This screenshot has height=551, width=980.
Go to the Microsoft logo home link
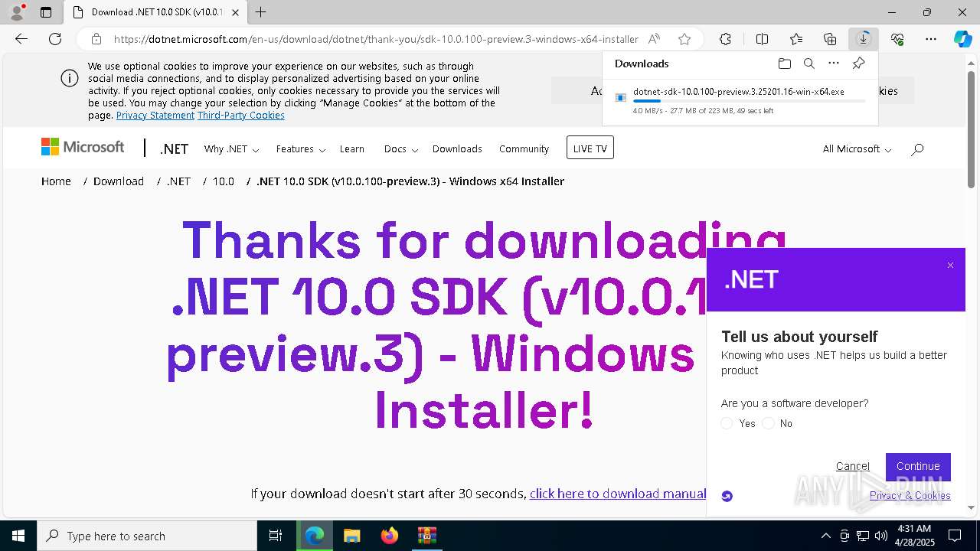[x=83, y=147]
